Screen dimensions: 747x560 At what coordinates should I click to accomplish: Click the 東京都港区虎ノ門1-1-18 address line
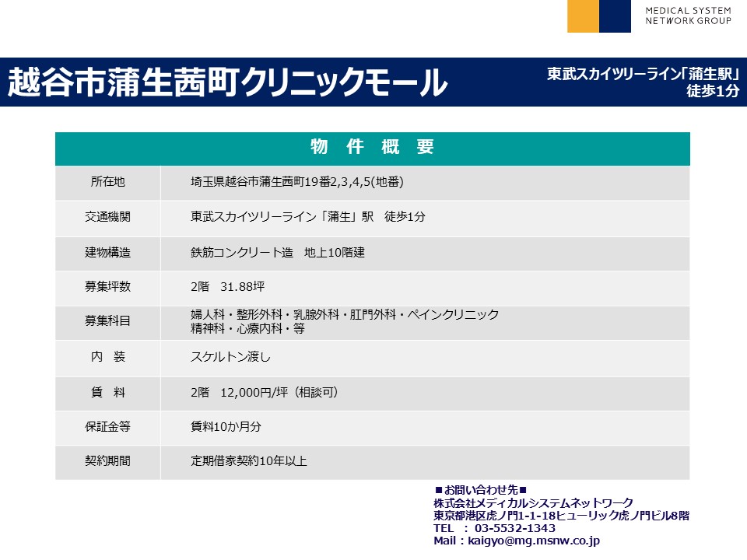tap(561, 516)
